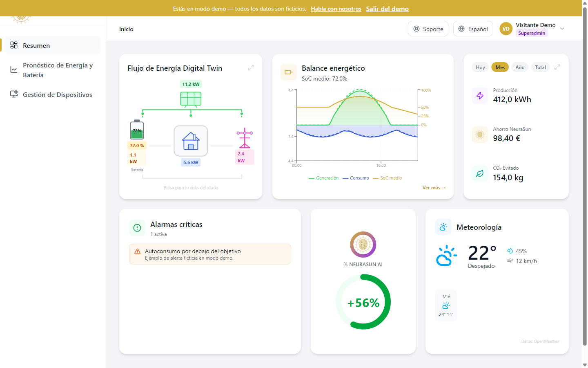Click the NeuraSun AI brain logo
The width and height of the screenshot is (588, 368).
363,245
